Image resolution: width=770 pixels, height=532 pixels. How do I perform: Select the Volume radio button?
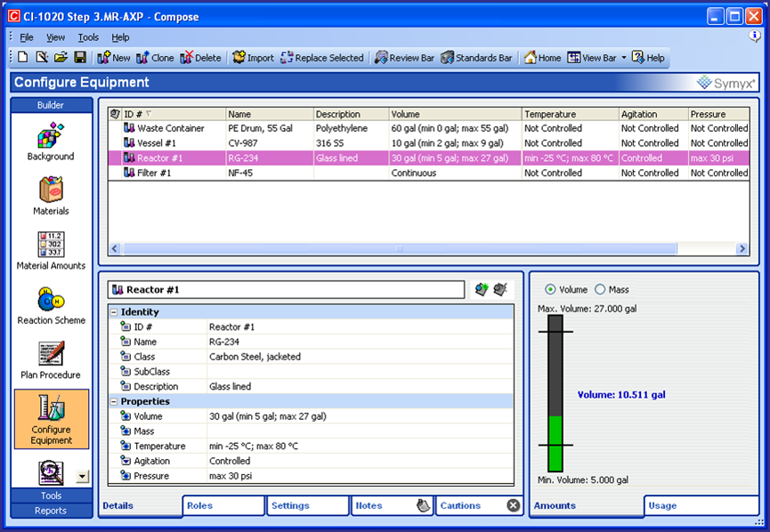[x=550, y=289]
